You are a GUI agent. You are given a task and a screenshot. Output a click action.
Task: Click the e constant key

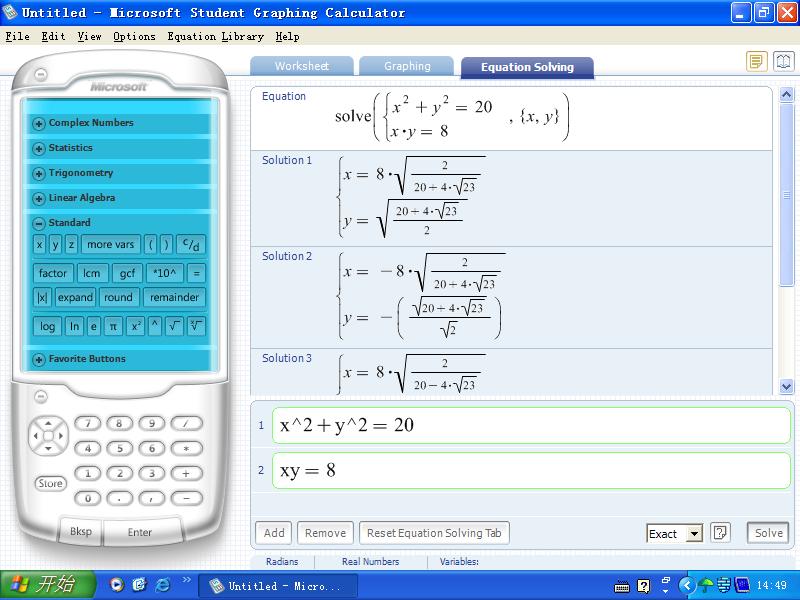(93, 326)
